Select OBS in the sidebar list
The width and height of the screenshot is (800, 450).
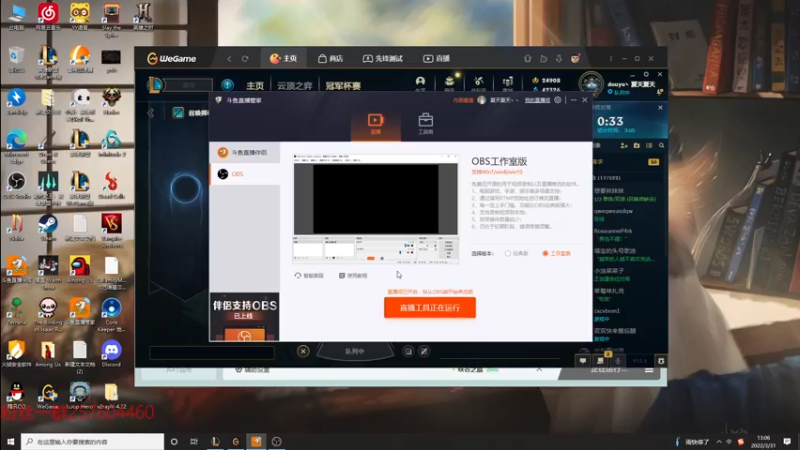[x=244, y=174]
